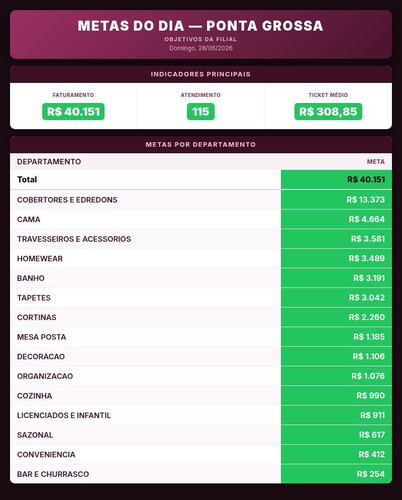The width and height of the screenshot is (402, 500).
Task: Click the Atendimento 115 badge
Action: tap(201, 112)
